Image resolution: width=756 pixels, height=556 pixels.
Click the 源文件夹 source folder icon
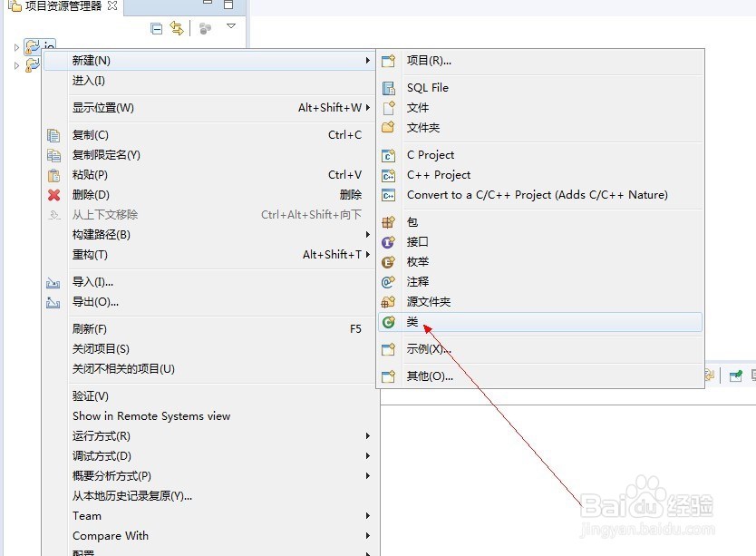tap(388, 302)
